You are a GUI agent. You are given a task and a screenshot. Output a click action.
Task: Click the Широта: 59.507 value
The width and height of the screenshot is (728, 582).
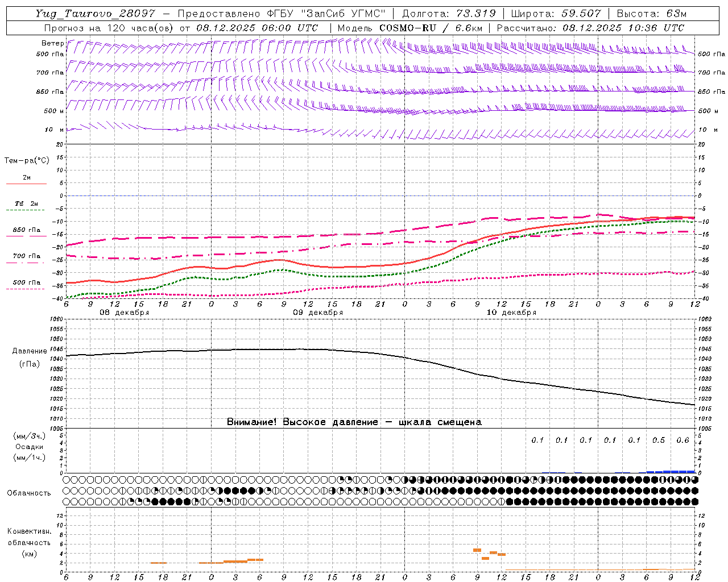[556, 14]
